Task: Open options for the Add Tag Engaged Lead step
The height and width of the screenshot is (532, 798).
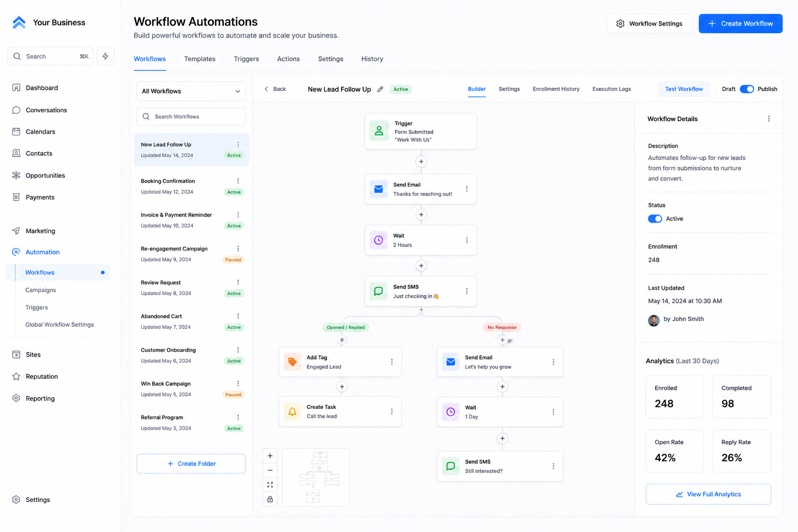Action: 392,362
